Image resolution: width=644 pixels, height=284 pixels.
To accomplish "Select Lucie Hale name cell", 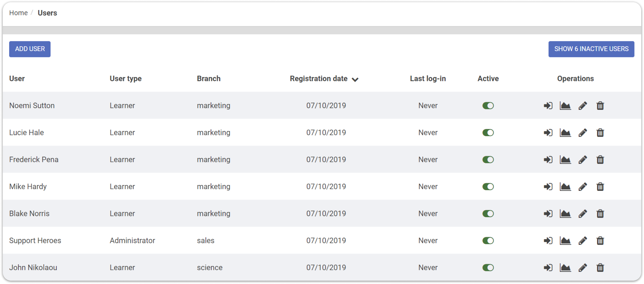I will 26,133.
